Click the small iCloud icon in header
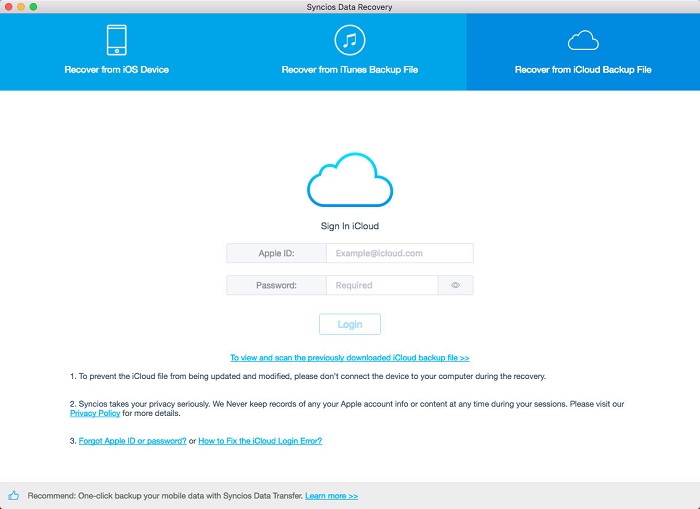The image size is (700, 509). point(583,41)
